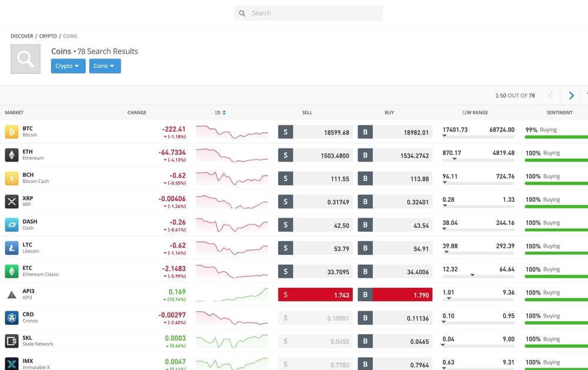588x370 pixels.
Task: Sell XRP at 0.31749
Action: pos(315,201)
